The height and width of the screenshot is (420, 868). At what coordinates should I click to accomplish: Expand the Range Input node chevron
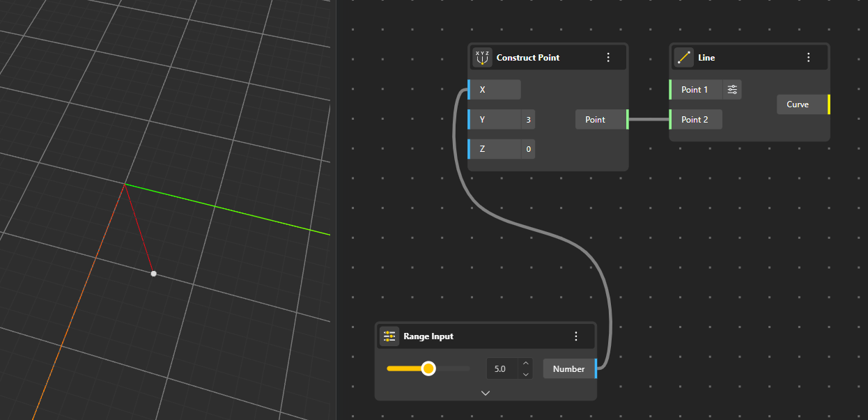pos(486,393)
